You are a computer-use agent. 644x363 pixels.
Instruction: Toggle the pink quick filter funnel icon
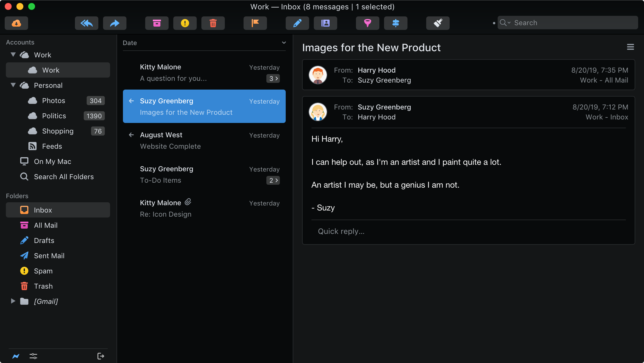(368, 23)
